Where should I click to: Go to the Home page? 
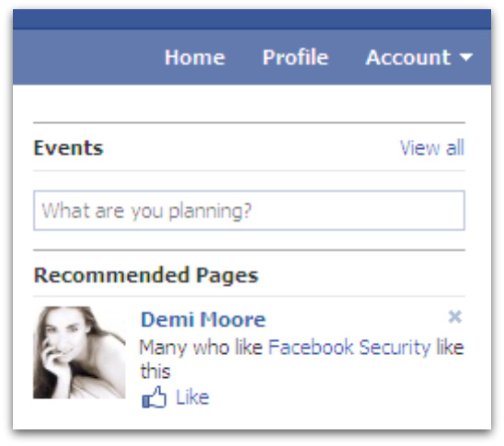195,58
